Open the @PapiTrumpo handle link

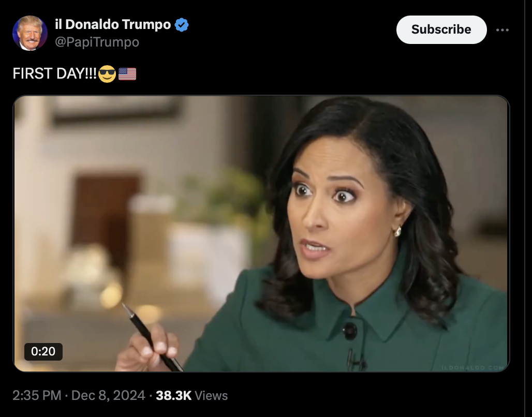click(97, 42)
